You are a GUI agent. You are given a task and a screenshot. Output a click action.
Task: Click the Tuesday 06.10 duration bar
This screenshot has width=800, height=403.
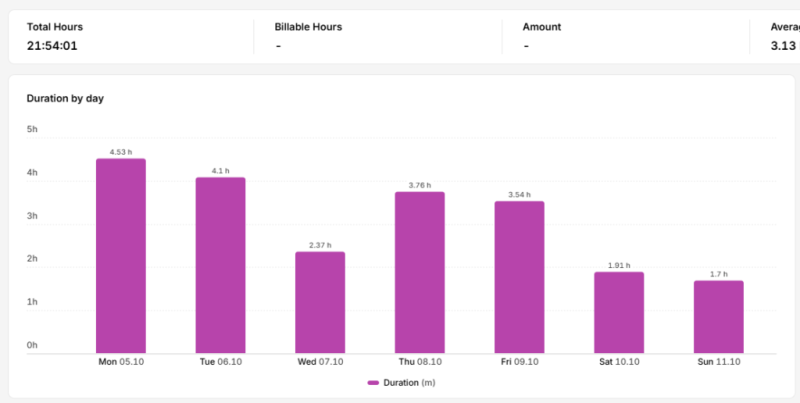click(x=220, y=265)
